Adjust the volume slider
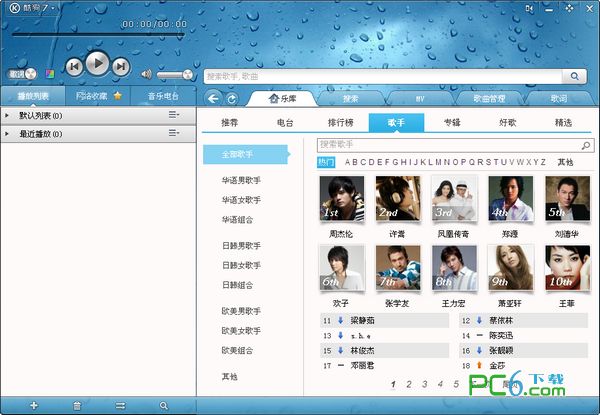Image resolution: width=600 pixels, height=415 pixels. (175, 75)
